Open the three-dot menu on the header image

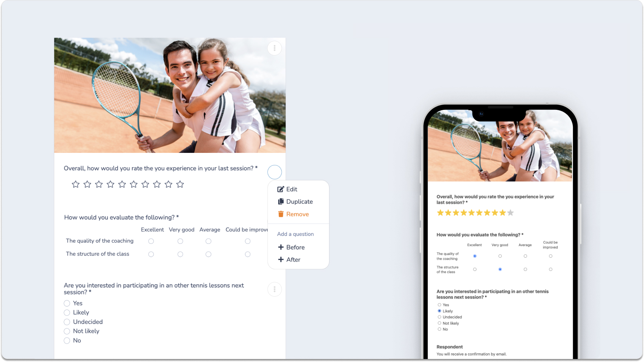coord(274,48)
